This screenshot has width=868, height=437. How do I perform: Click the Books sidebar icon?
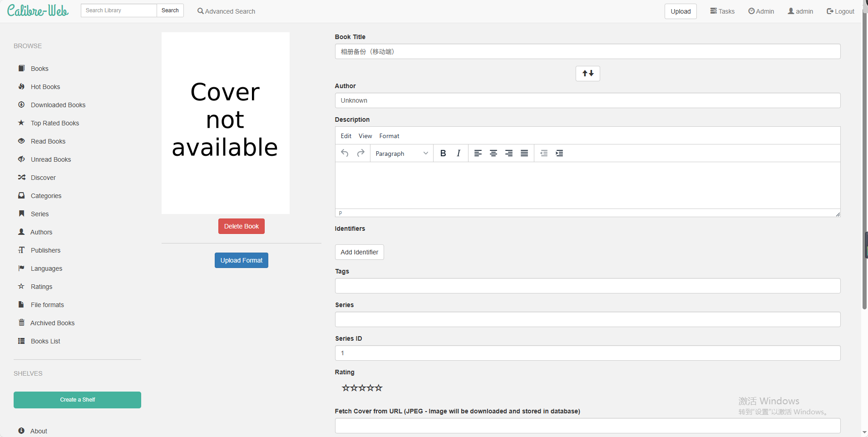pos(21,68)
